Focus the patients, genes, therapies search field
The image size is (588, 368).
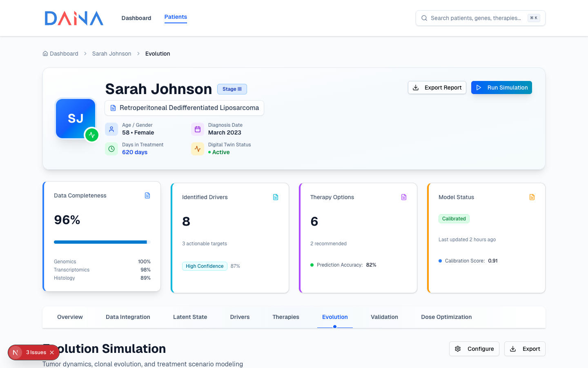coord(476,18)
